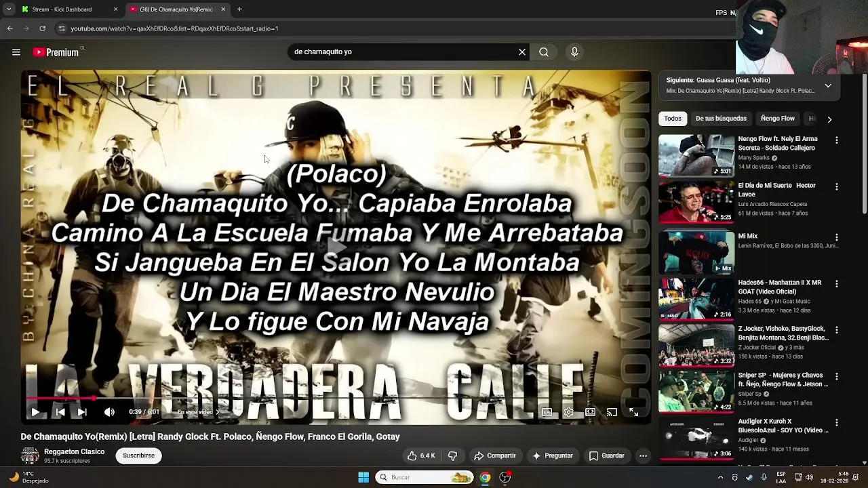
Task: Open options for the Hades66 Manhattan video
Action: (x=836, y=283)
